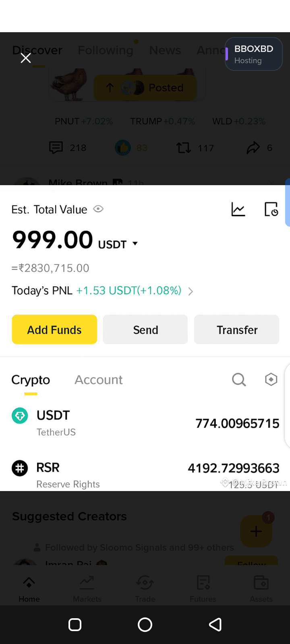Screen dimensions: 290x644
Task: Open the Android recent apps button
Action: (75, 624)
